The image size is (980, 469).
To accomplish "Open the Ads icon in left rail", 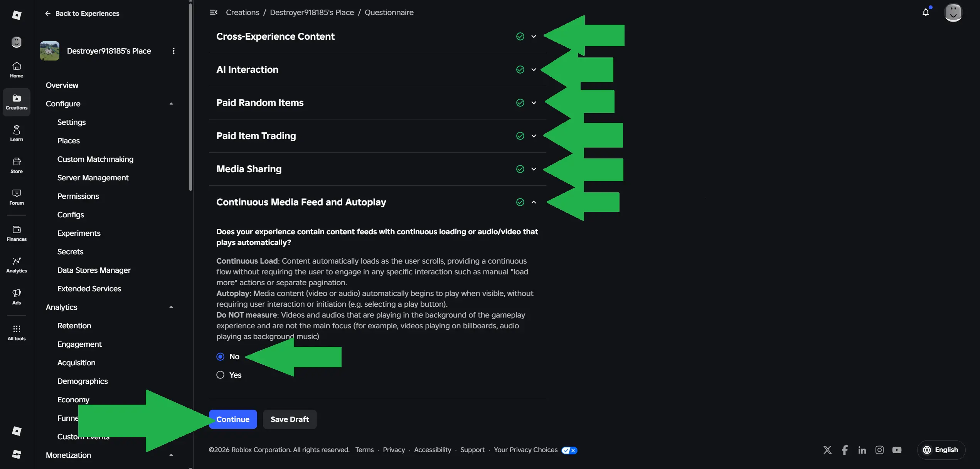I will pos(17,297).
